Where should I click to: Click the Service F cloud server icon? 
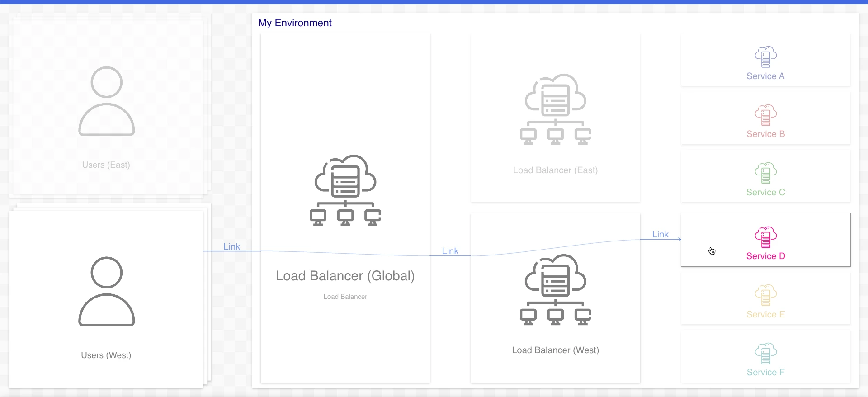coord(765,354)
